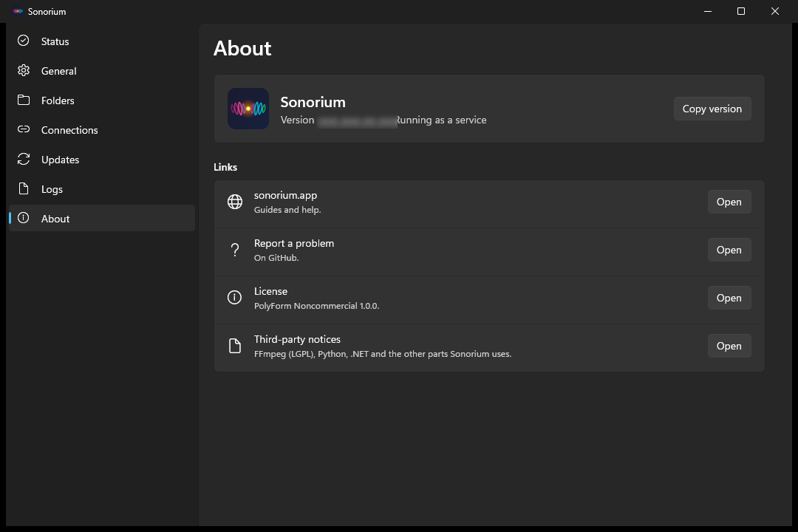The height and width of the screenshot is (532, 798).
Task: Click the globe icon beside sonorium.app
Action: pos(235,202)
